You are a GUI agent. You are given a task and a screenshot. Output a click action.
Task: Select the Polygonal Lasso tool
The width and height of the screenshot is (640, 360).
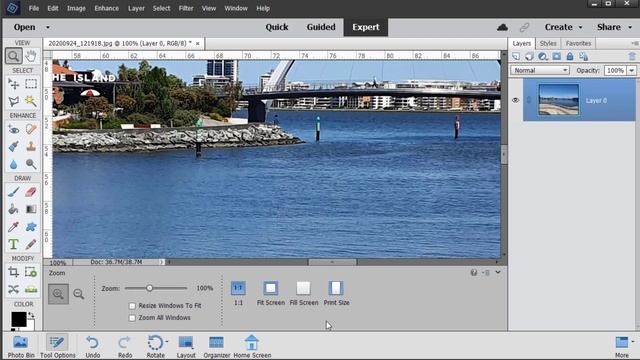pos(13,101)
